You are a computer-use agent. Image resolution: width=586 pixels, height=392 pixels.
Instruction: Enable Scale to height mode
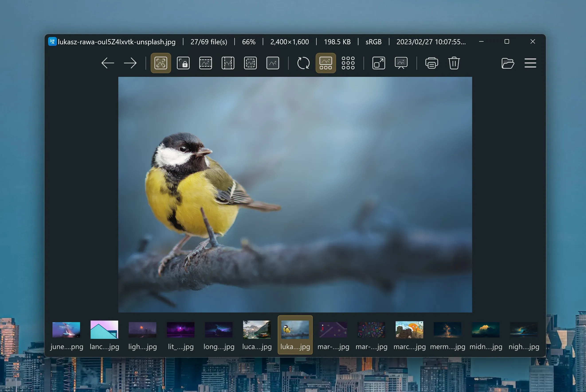[x=228, y=63]
